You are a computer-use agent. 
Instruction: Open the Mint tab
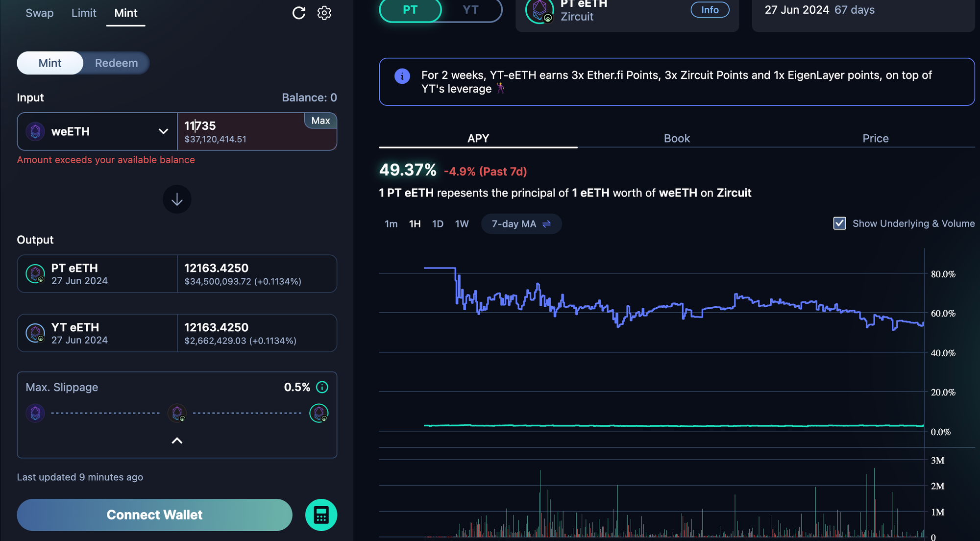click(126, 13)
